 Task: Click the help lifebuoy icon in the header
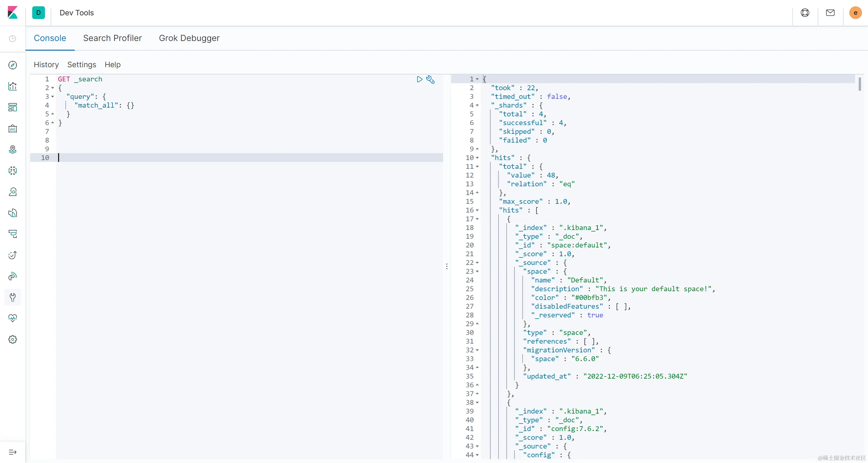pyautogui.click(x=805, y=13)
